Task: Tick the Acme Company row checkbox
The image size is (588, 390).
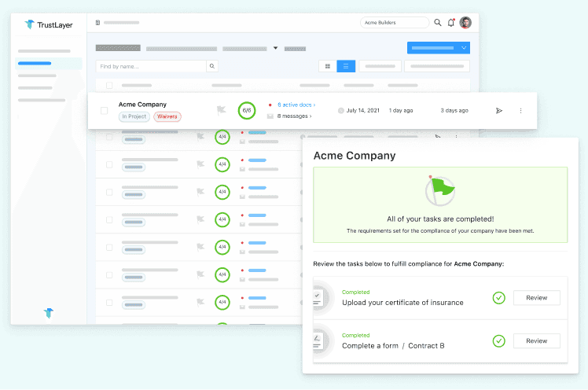Action: (x=105, y=111)
